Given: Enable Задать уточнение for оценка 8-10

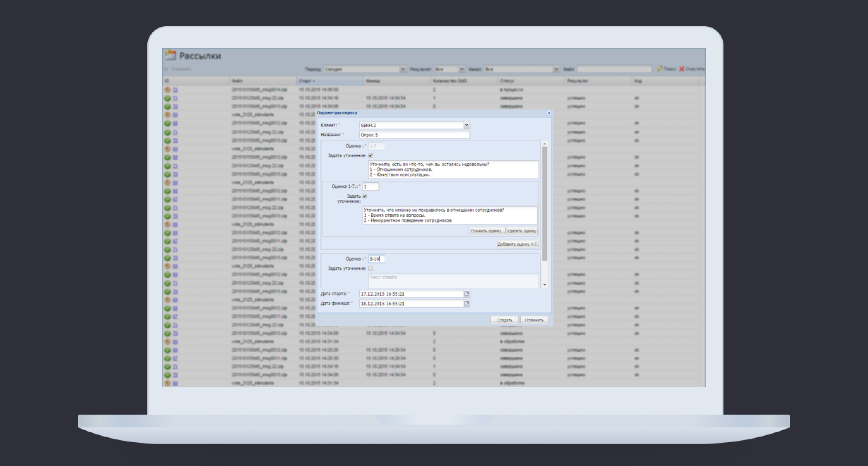Looking at the screenshot, I should coord(371,268).
